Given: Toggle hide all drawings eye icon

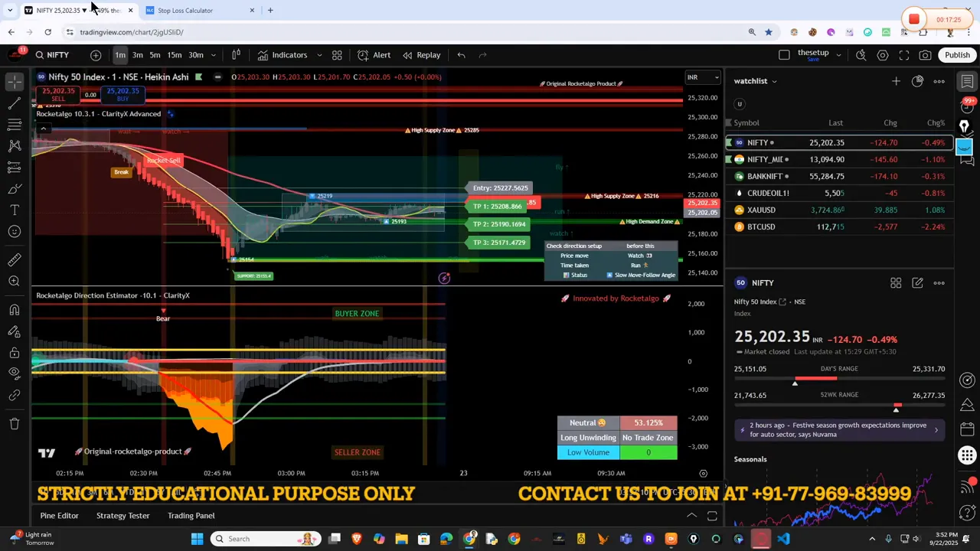Looking at the screenshot, I should pos(14,373).
